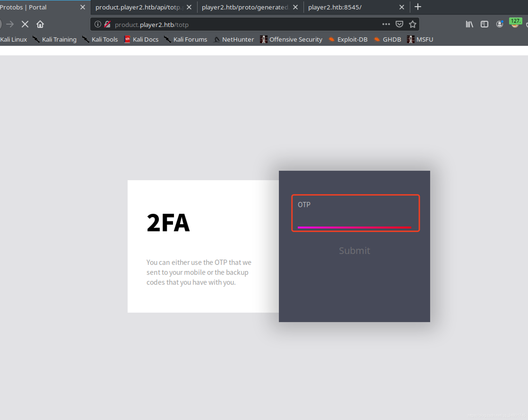Toggle the sidebar view icon
The height and width of the screenshot is (420, 528).
[x=484, y=24]
